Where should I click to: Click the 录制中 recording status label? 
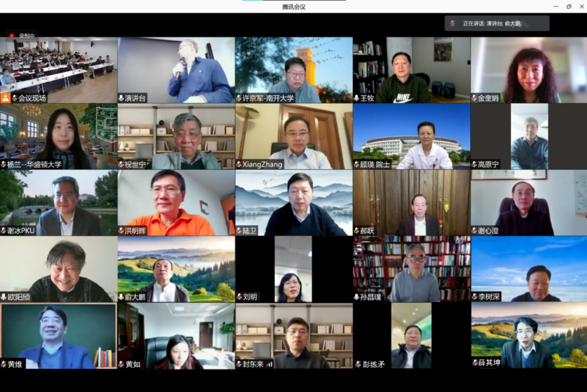[x=27, y=36]
